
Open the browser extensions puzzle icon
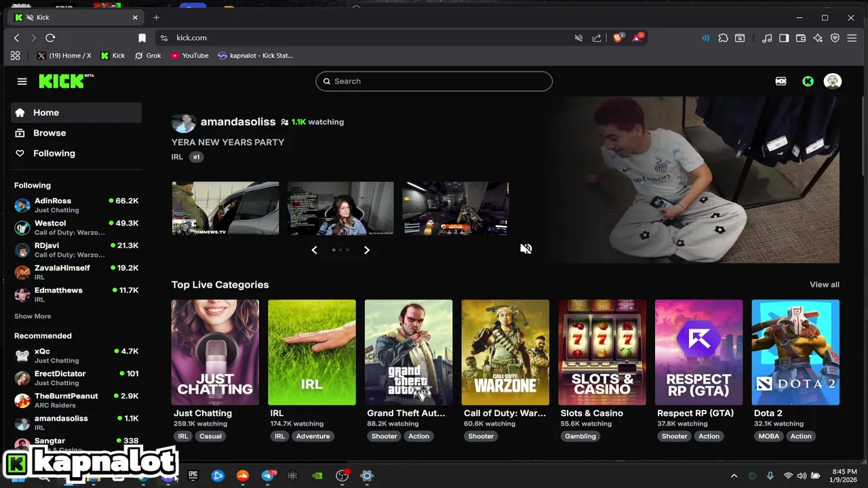(724, 38)
